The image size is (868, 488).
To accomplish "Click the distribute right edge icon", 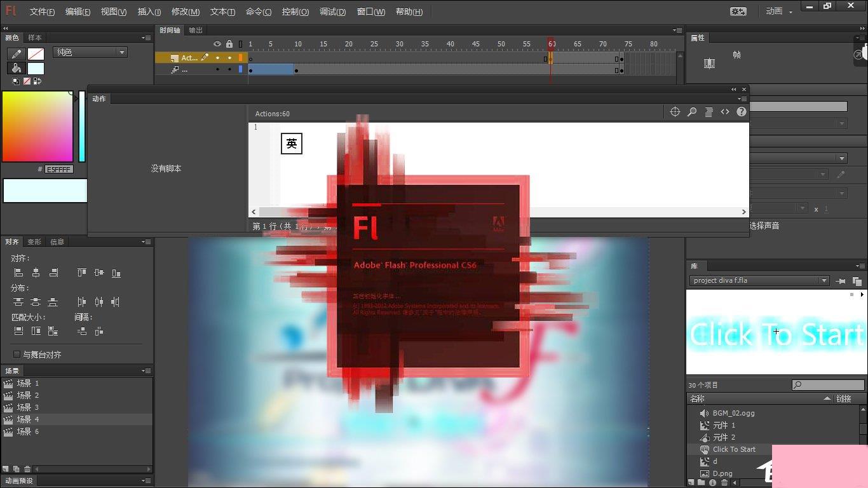I will pos(116,302).
